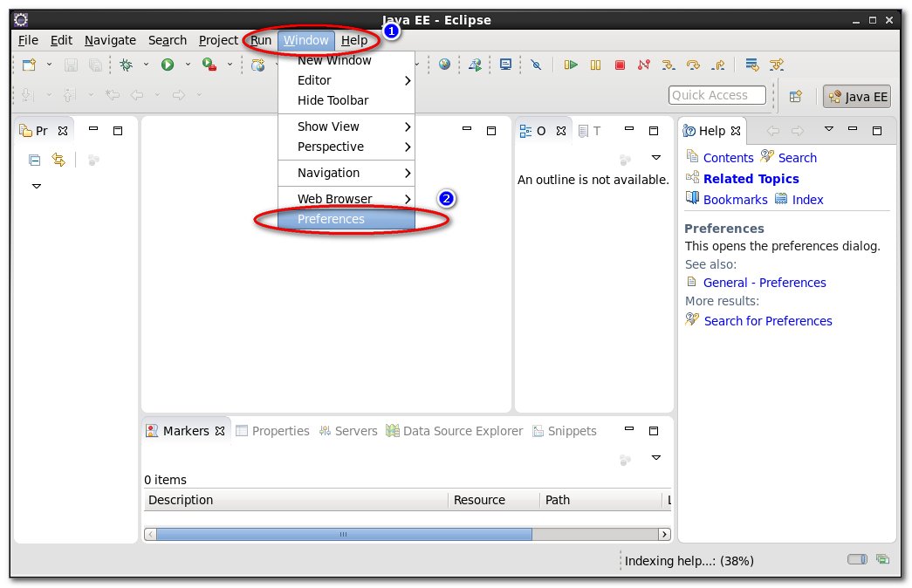Collapse all in Project Explorer
This screenshot has width=912, height=588.
[34, 160]
